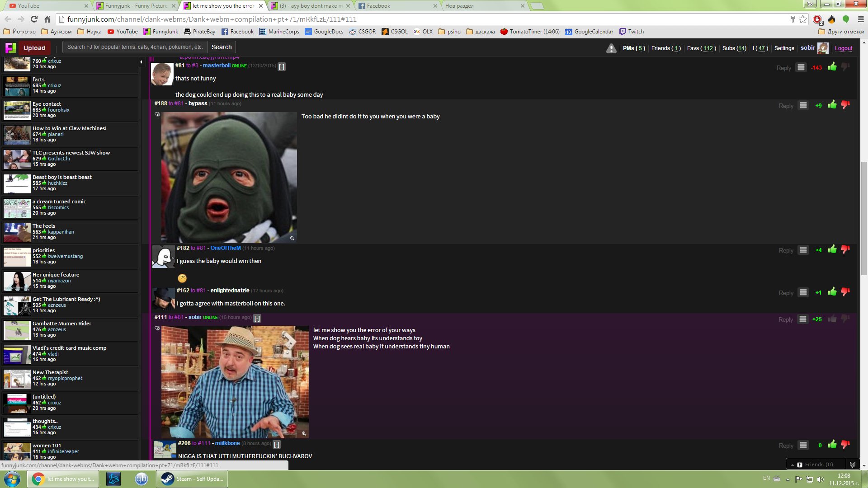The image size is (868, 488).
Task: Open Chrome hamburger menu
Action: coord(861,19)
